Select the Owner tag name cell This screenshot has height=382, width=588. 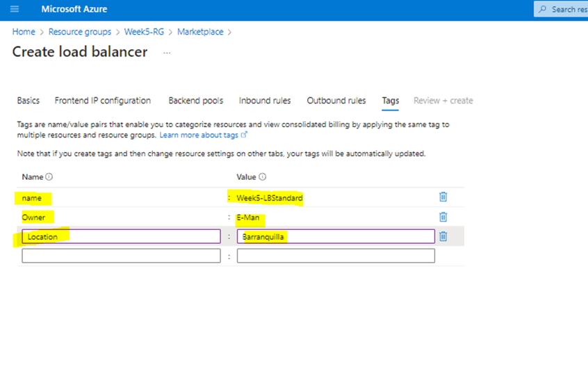click(33, 217)
